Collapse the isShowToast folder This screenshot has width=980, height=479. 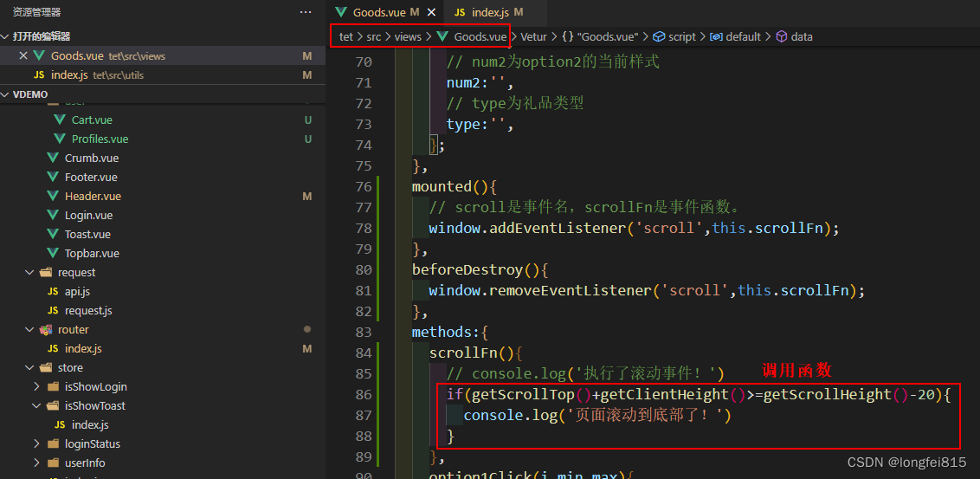tap(36, 406)
